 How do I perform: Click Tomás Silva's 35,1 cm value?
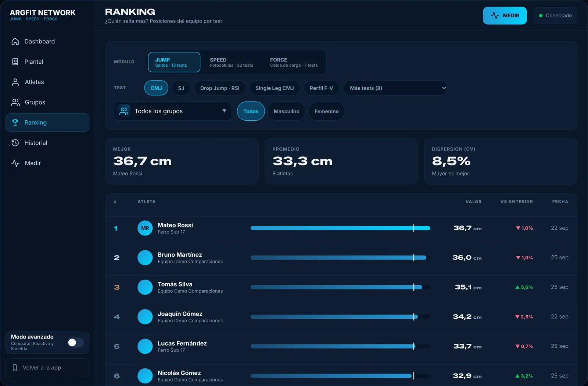(x=468, y=287)
